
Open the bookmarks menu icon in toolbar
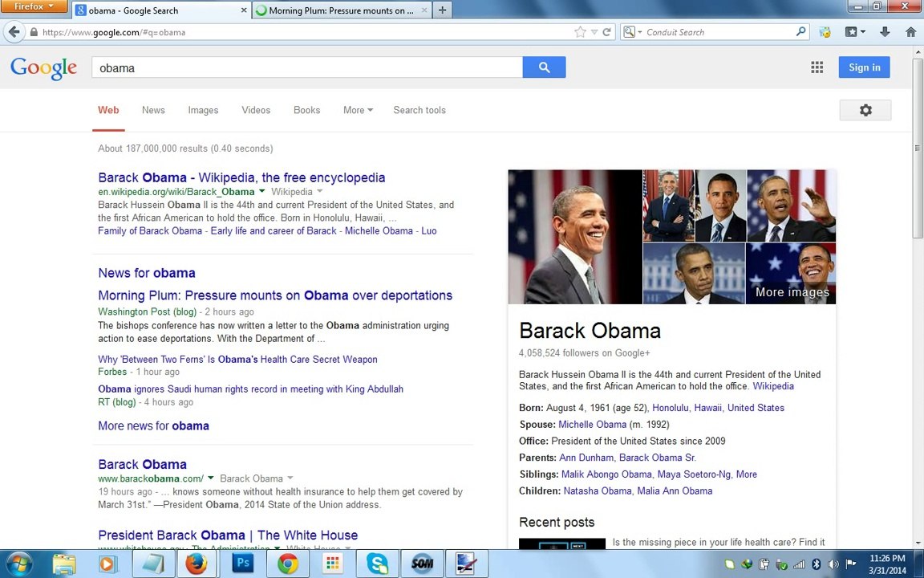[854, 32]
